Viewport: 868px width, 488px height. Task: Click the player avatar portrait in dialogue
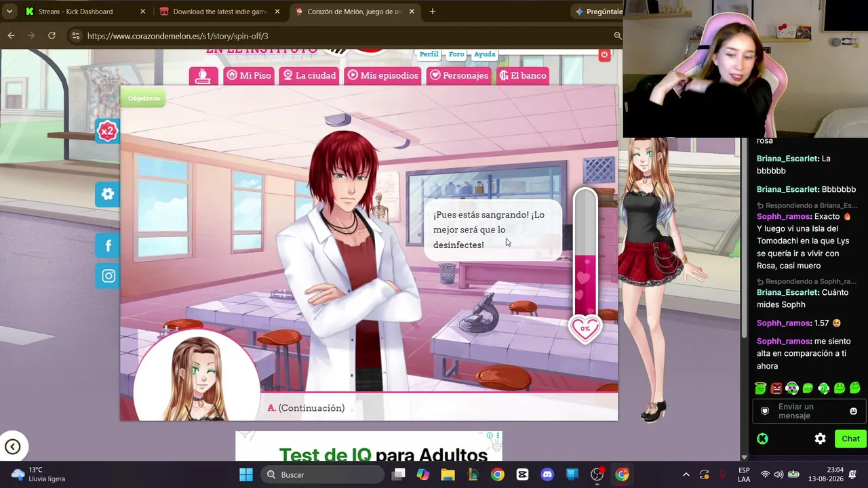tap(197, 376)
